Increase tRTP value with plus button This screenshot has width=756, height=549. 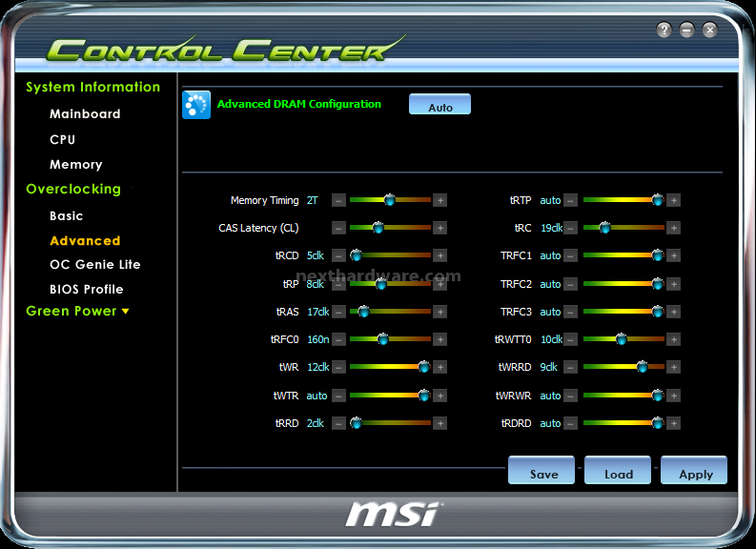pos(674,200)
